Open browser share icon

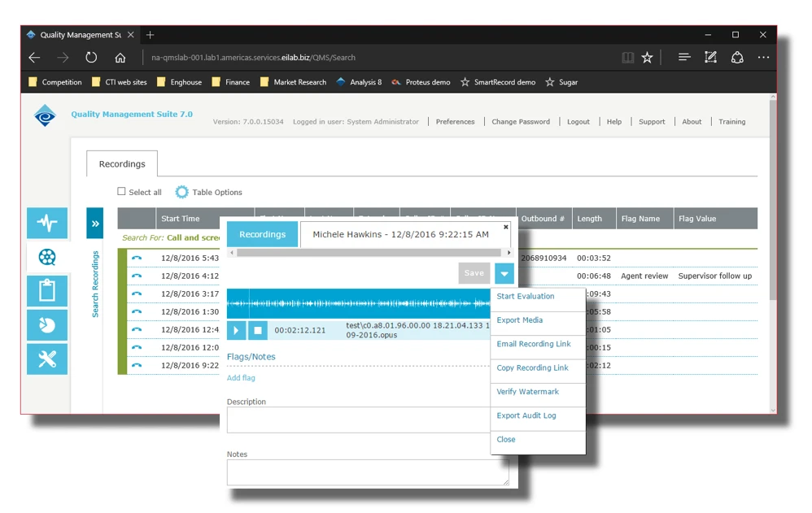tap(737, 58)
